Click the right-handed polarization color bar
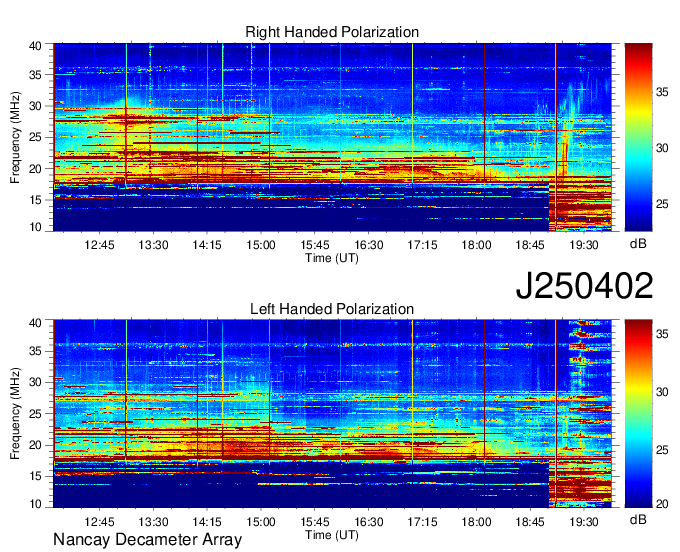 pyautogui.click(x=638, y=137)
